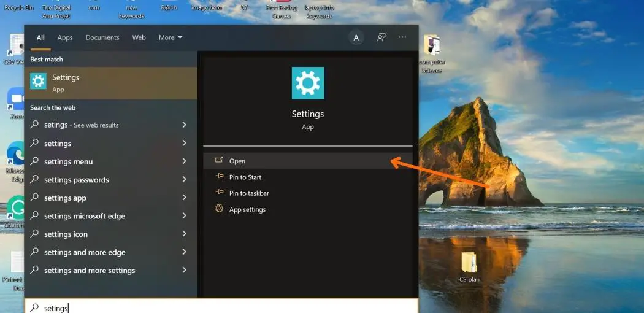Expand chevron next to 'settings' suggestion
The width and height of the screenshot is (644, 313).
point(185,143)
